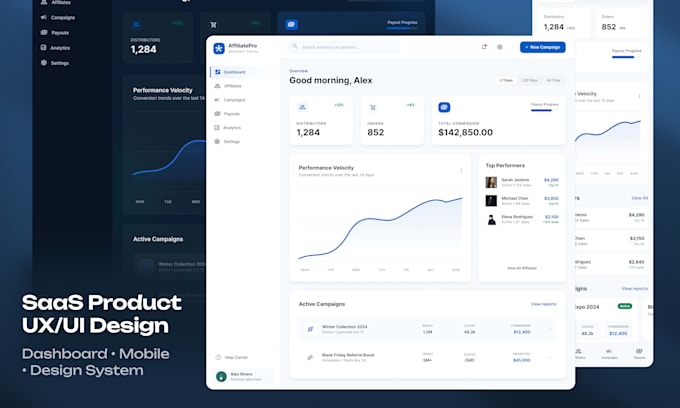Click Michael Chen avatar

(491, 200)
